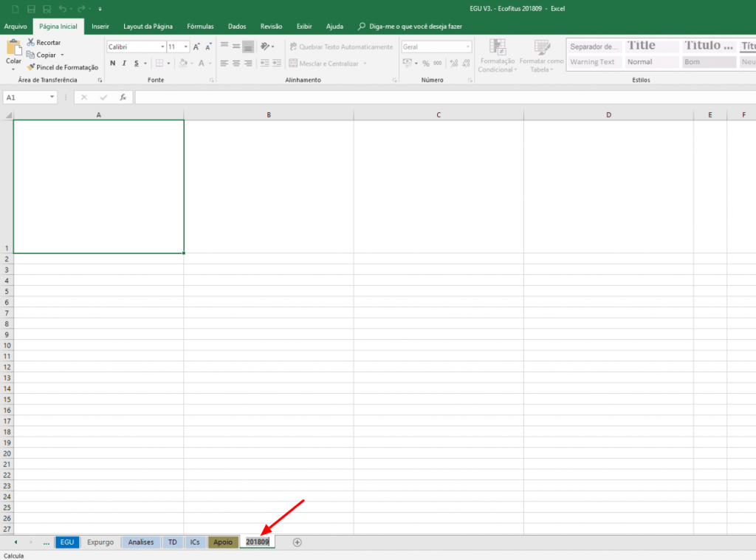
Task: Apply the Warning Text cell style
Action: coord(594,62)
